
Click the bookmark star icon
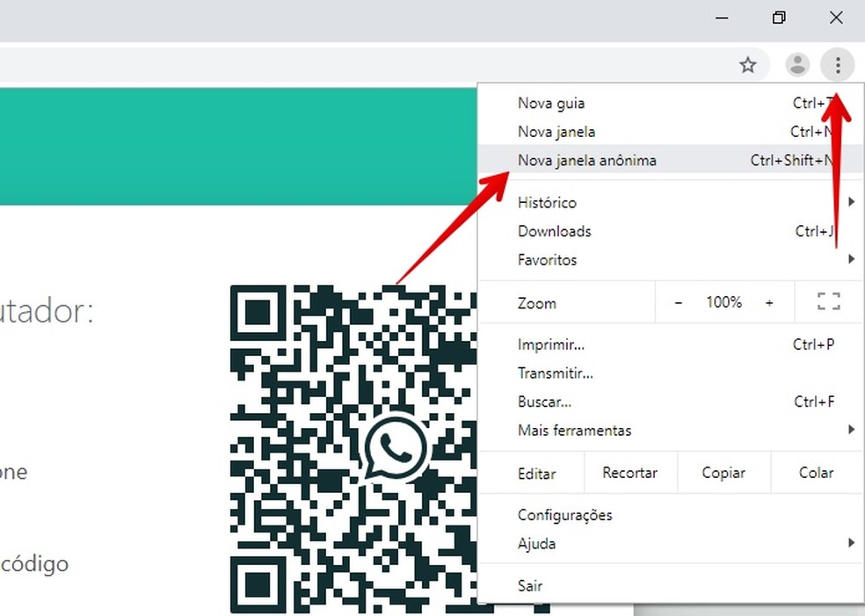[747, 65]
